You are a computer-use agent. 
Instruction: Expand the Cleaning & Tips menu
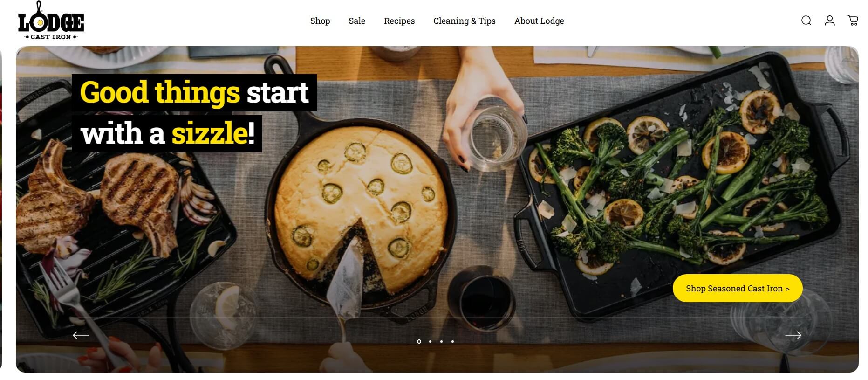(x=465, y=21)
